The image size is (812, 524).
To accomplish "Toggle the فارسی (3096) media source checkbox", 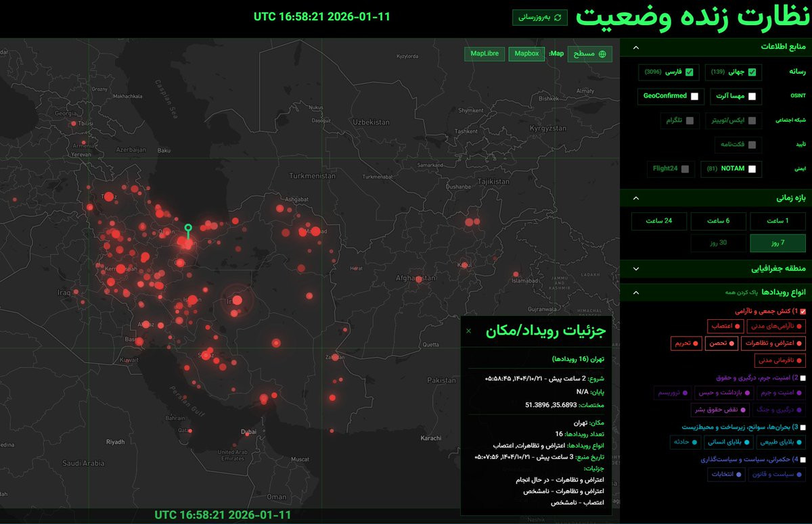I will (x=690, y=72).
